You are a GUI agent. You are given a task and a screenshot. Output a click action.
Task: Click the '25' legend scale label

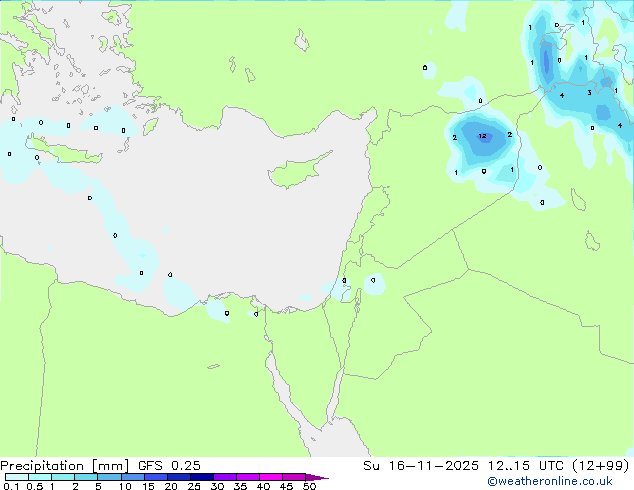click(x=194, y=486)
